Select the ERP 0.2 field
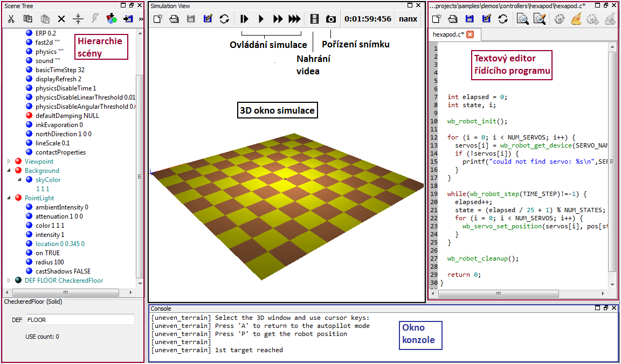This screenshot has height=364, width=621. tap(46, 33)
